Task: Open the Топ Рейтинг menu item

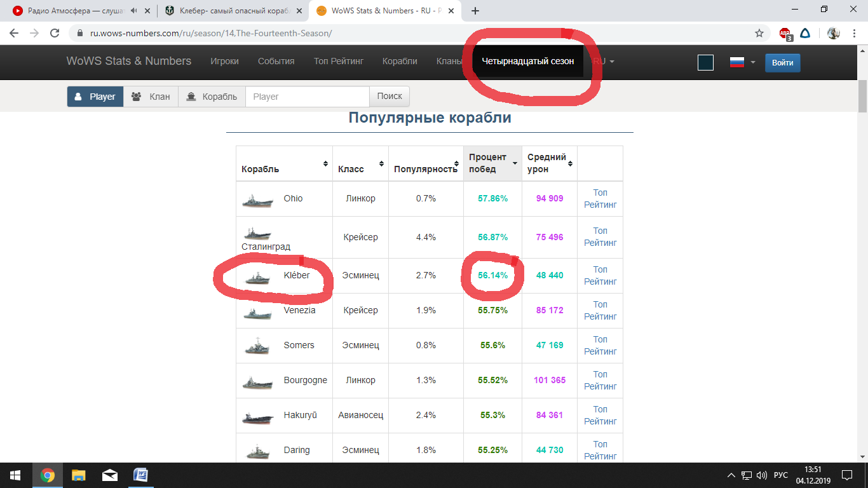Action: pos(339,62)
